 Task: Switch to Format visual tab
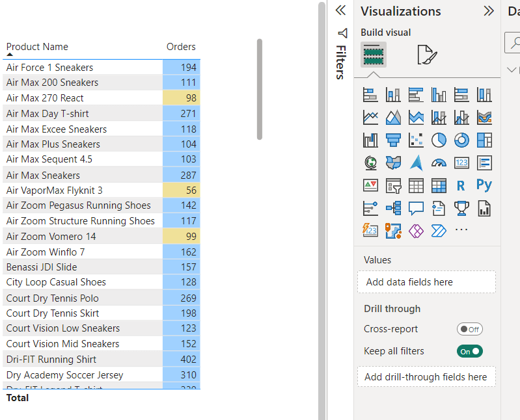tap(427, 55)
